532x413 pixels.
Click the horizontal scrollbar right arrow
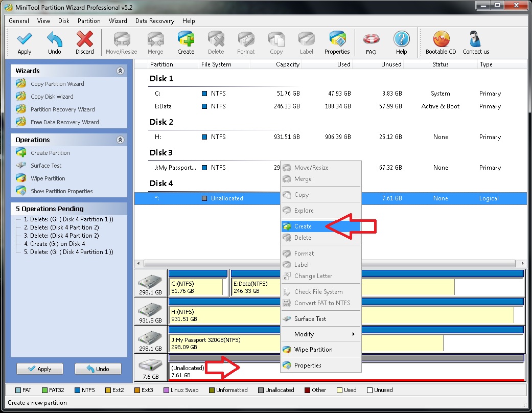[x=522, y=263]
